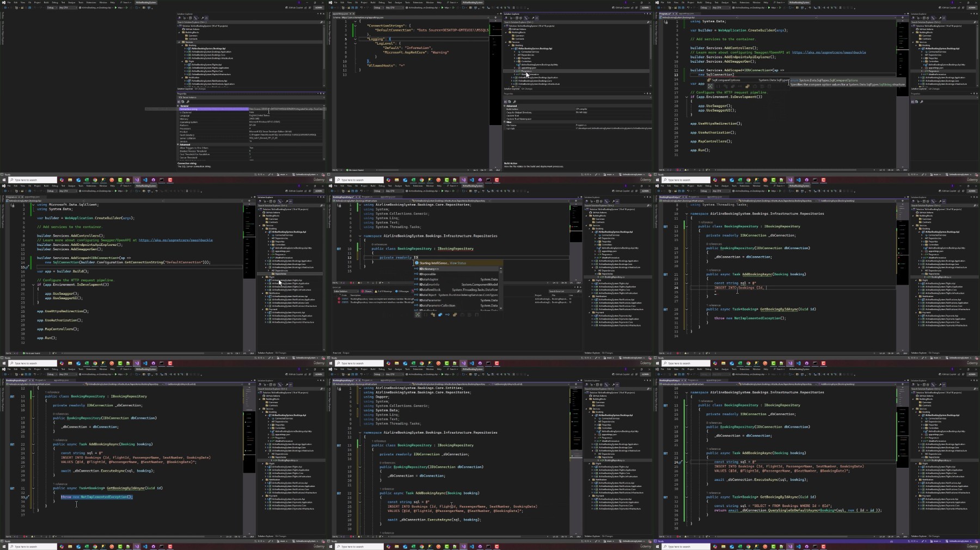The height and width of the screenshot is (550, 980).
Task: Collapse the namespace block on line 8
Action: tap(360, 236)
